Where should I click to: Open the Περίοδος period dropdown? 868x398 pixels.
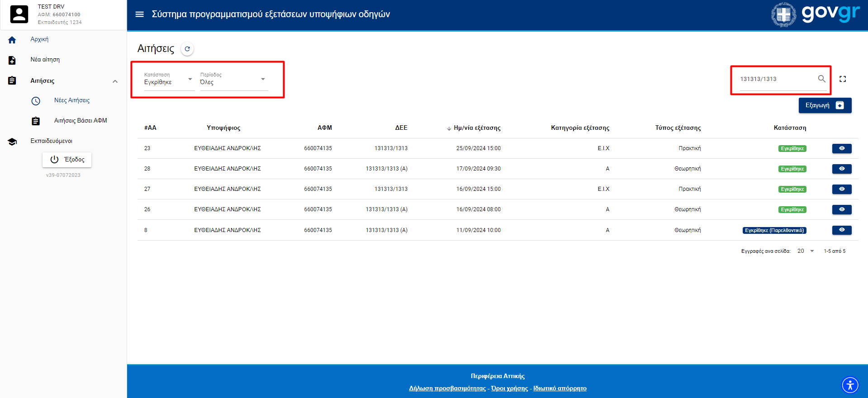point(233,81)
